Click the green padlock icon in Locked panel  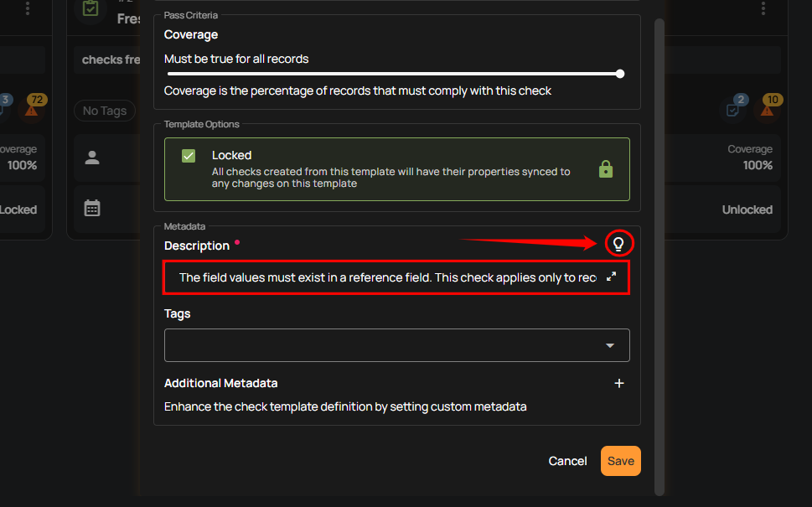606,169
